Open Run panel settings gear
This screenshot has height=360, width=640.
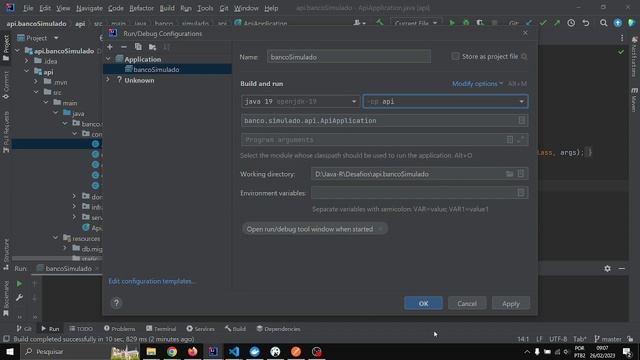[x=607, y=269]
